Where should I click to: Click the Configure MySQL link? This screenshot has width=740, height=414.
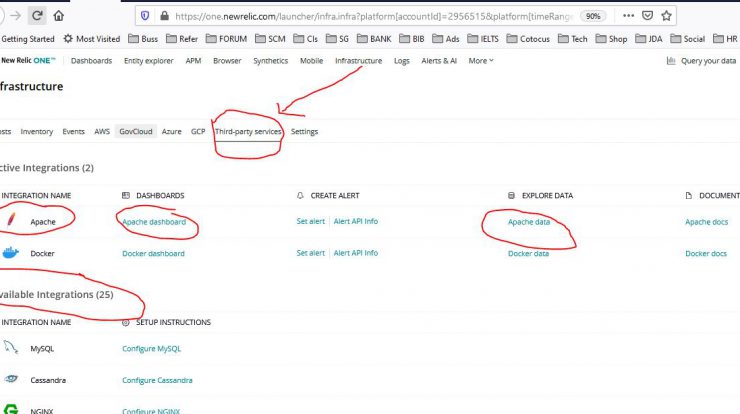151,348
